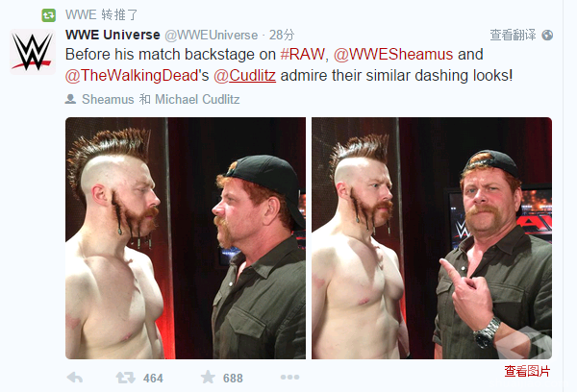Click the green retweeted indicator icon
The width and height of the screenshot is (577, 392).
pyautogui.click(x=49, y=15)
